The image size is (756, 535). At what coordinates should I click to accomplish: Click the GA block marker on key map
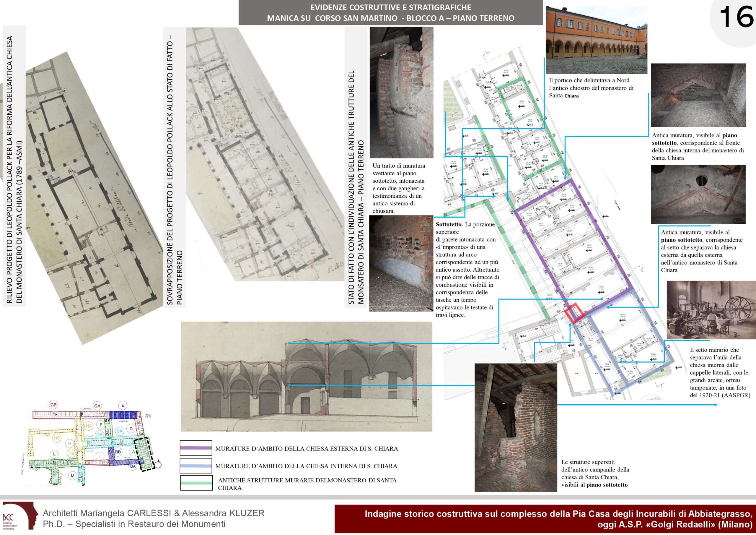(97, 406)
